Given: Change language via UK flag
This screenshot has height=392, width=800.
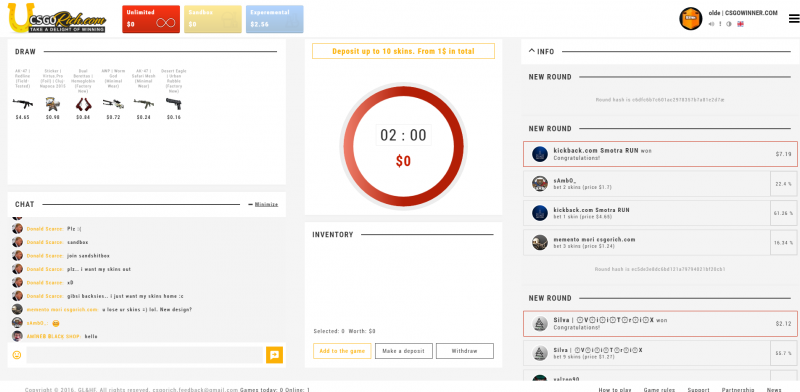Looking at the screenshot, I should [x=740, y=24].
